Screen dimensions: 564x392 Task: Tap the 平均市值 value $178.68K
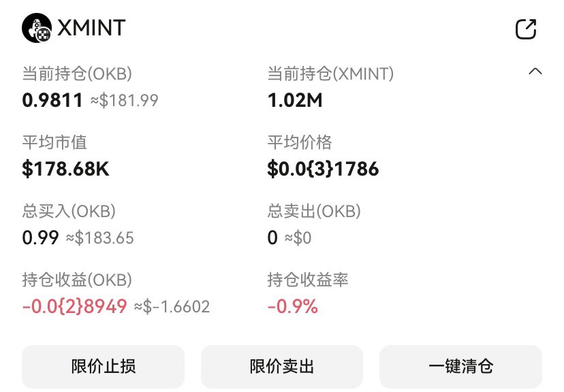pyautogui.click(x=65, y=169)
